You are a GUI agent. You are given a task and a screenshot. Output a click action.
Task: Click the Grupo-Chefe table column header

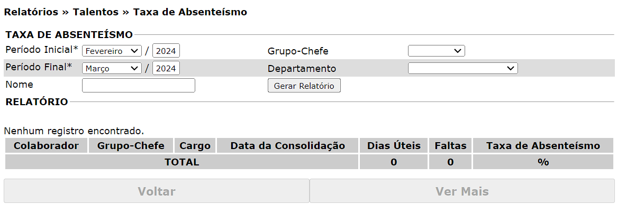131,146
